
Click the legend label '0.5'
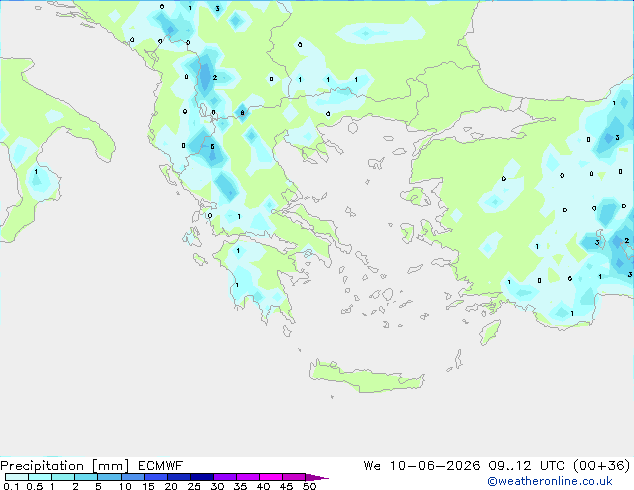(35, 486)
